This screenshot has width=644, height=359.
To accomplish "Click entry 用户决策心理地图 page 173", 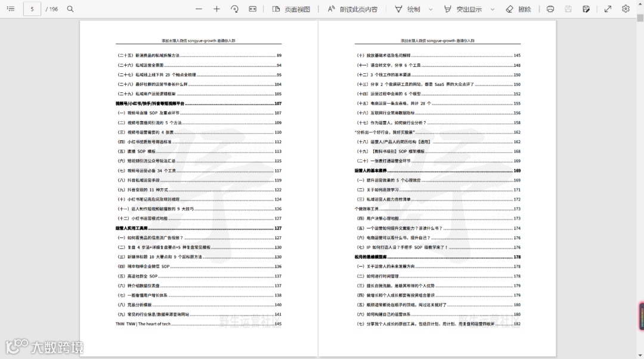I will [438, 218].
